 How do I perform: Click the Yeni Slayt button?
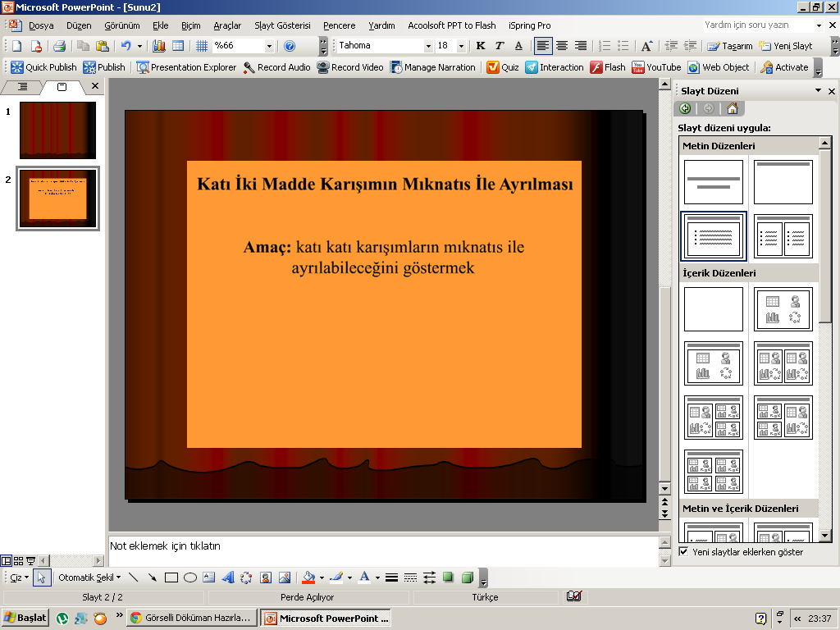coord(786,46)
